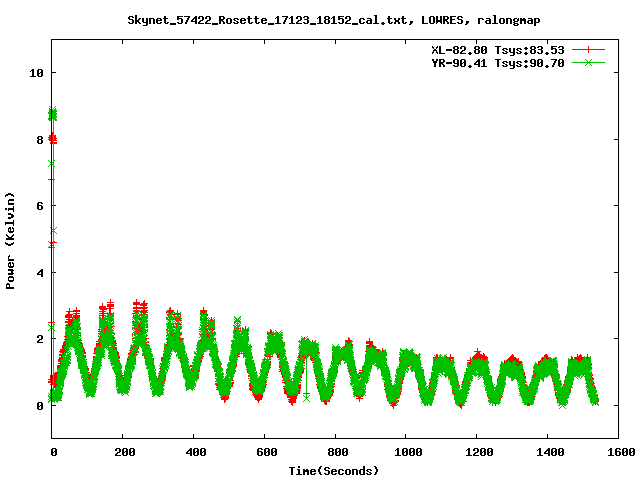Click the x-axis tick label 800

coord(338,452)
